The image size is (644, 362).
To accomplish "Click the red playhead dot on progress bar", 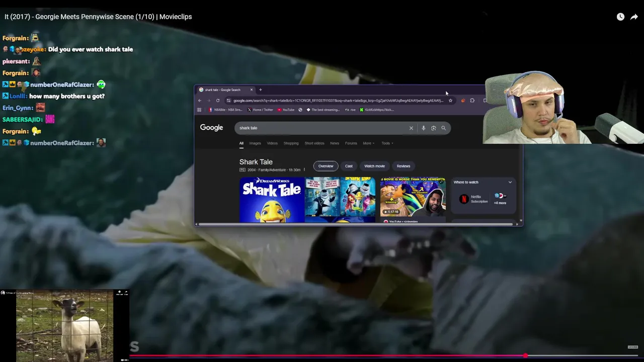I will pyautogui.click(x=525, y=356).
